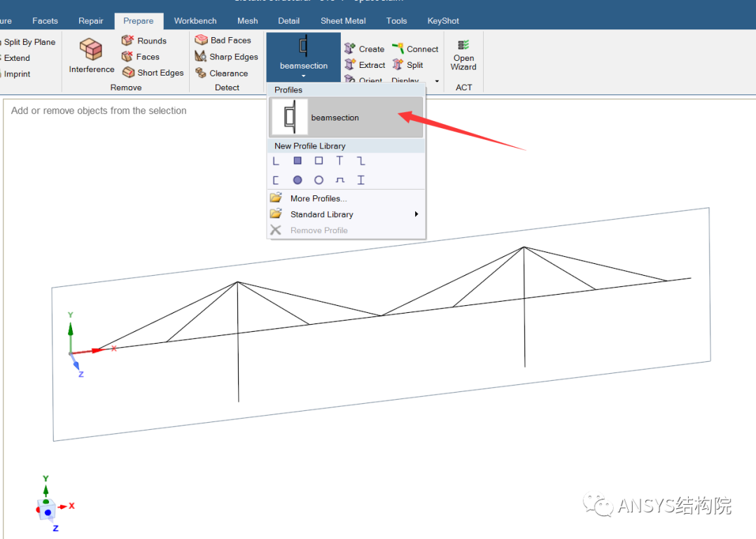Choose the Extend tool
The height and width of the screenshot is (539, 756).
click(15, 58)
